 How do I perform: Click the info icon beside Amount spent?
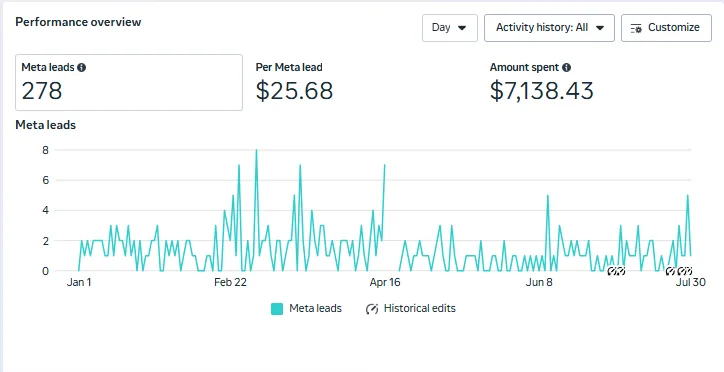point(567,67)
